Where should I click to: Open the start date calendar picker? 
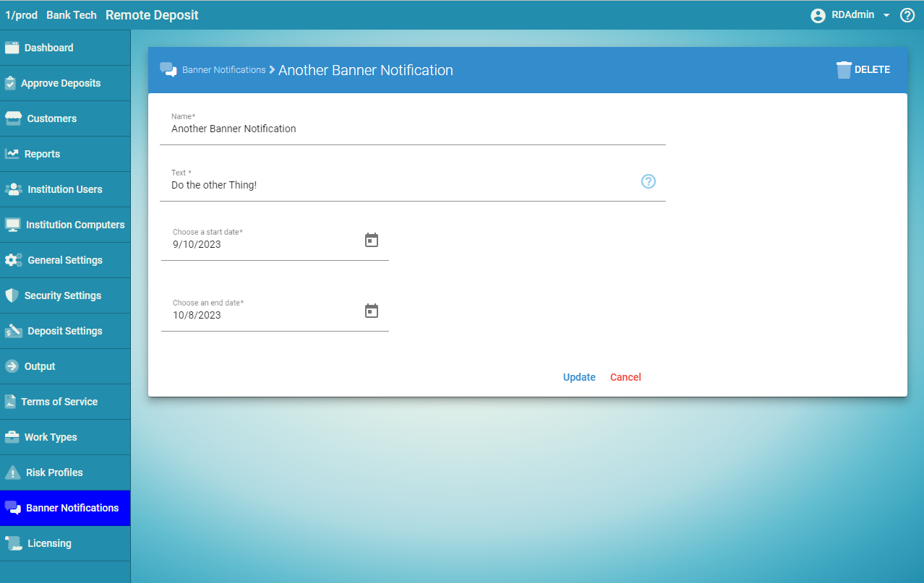click(x=372, y=241)
